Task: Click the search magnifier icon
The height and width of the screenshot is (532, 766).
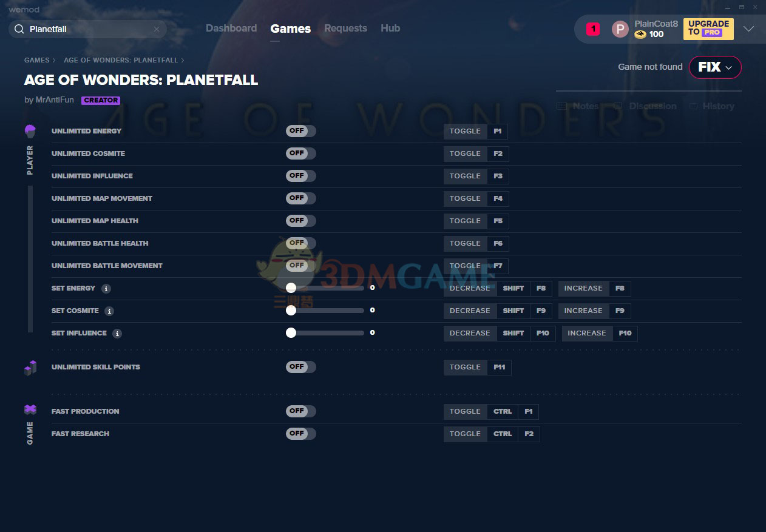Action: [x=19, y=29]
